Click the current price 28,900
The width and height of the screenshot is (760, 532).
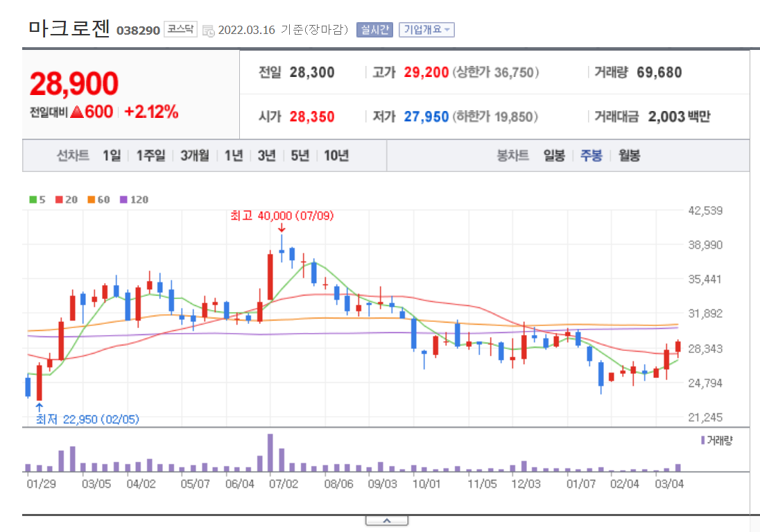point(74,83)
